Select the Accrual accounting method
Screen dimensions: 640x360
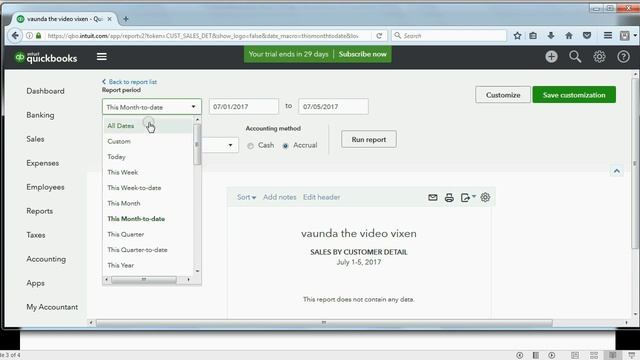285,146
